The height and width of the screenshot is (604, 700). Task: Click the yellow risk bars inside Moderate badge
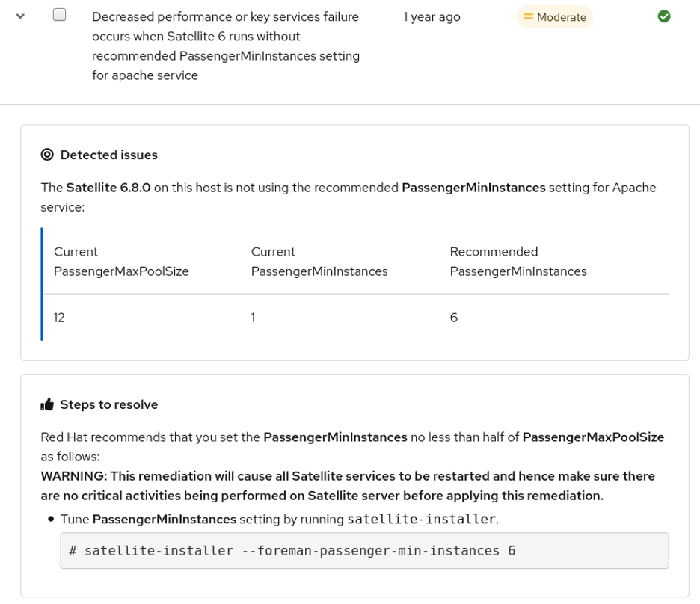pyautogui.click(x=529, y=16)
